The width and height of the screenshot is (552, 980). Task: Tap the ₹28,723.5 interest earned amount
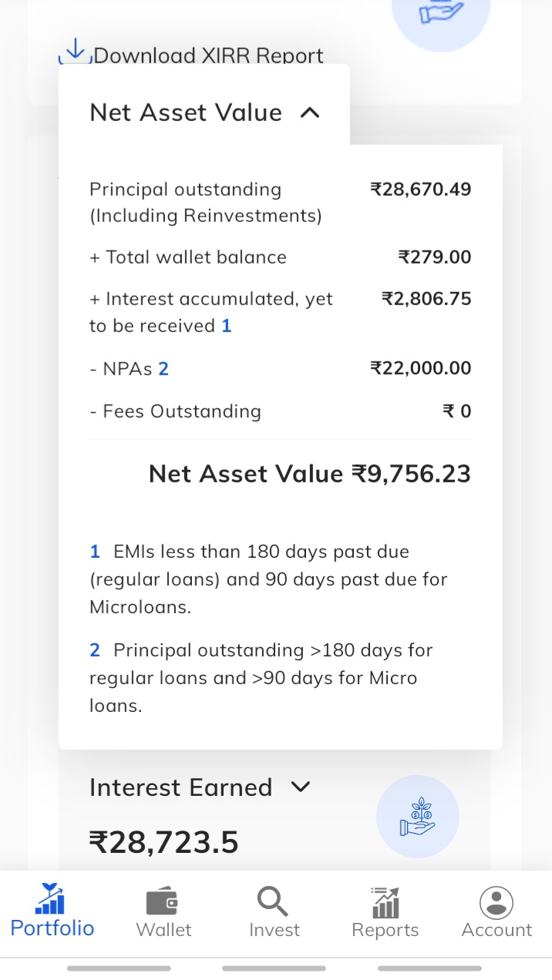click(164, 843)
